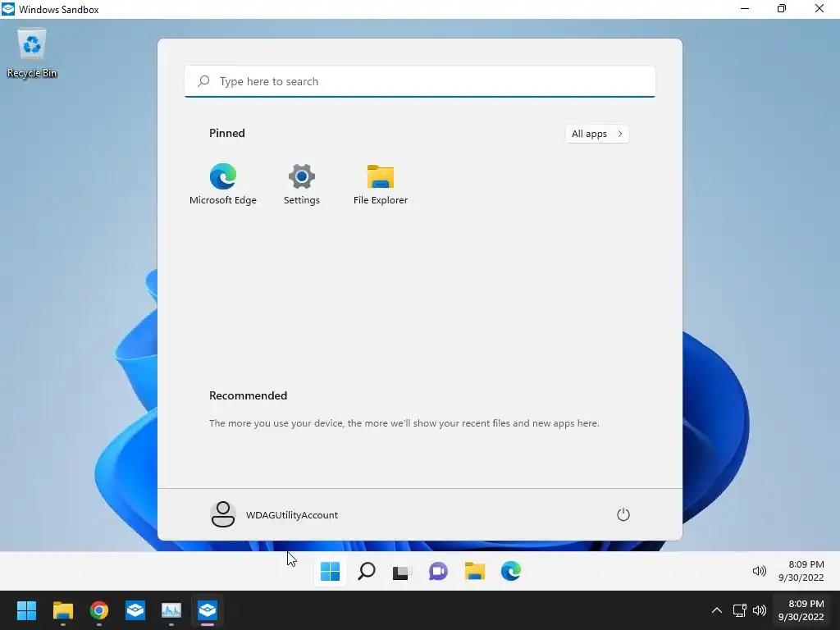Open File Explorer from pinned apps
Viewport: 840px width, 630px height.
coord(381,184)
